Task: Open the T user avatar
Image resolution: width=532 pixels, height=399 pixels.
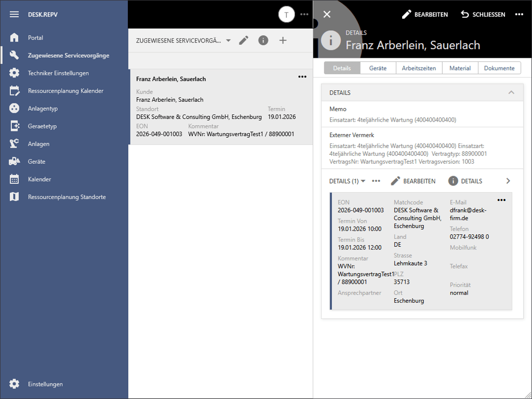Action: [x=286, y=15]
